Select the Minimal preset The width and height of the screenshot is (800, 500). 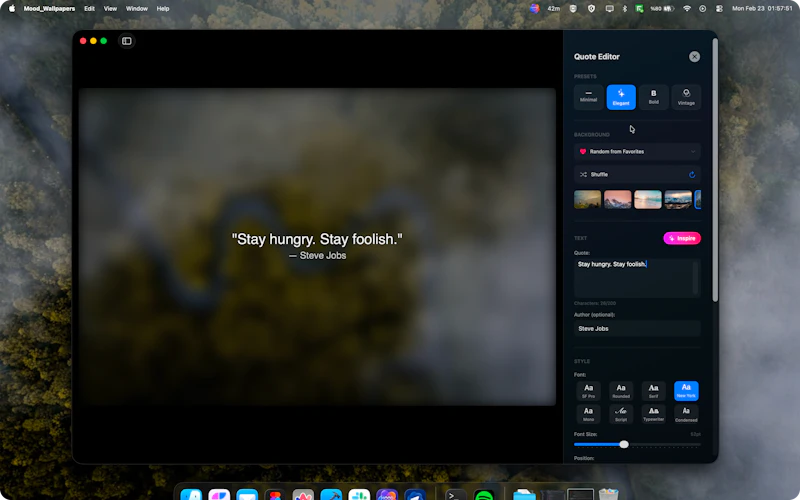(588, 97)
